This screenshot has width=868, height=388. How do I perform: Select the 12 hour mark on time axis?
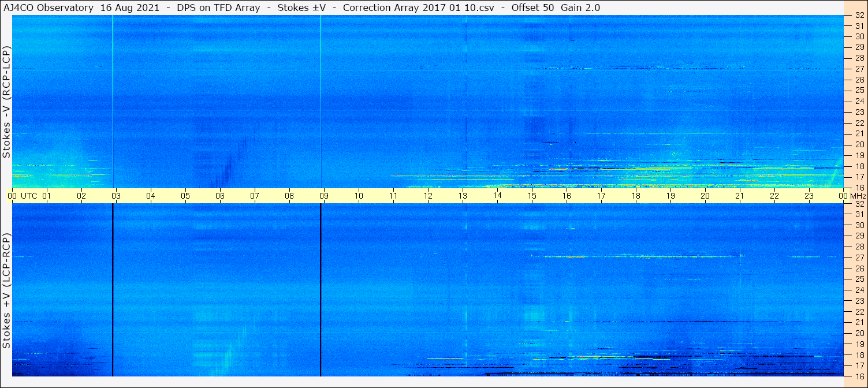427,196
